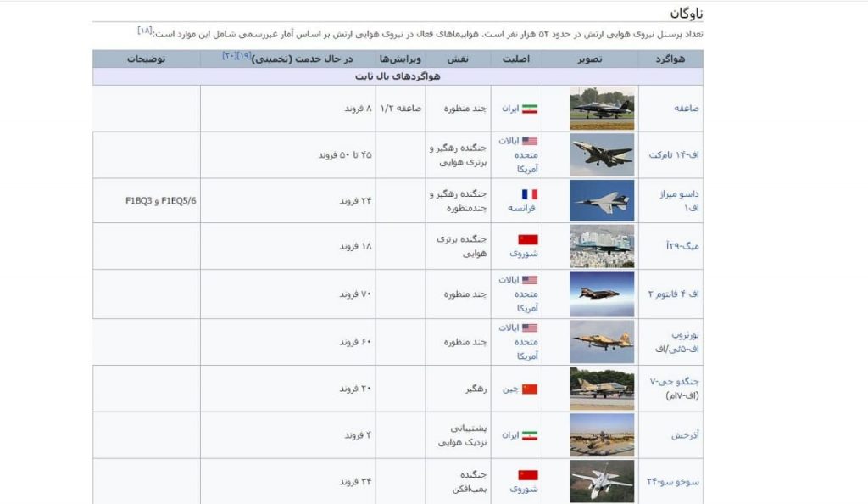Open the Sukhoi Su-24 photo thumbnail
This screenshot has height=504, width=868.
[602, 481]
